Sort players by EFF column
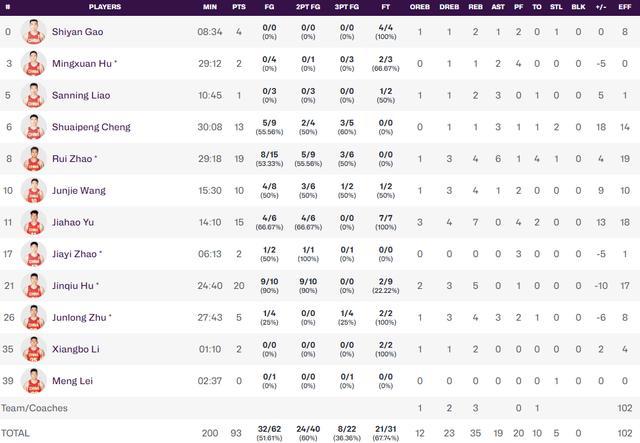Image resolution: width=640 pixels, height=443 pixels. coord(624,7)
